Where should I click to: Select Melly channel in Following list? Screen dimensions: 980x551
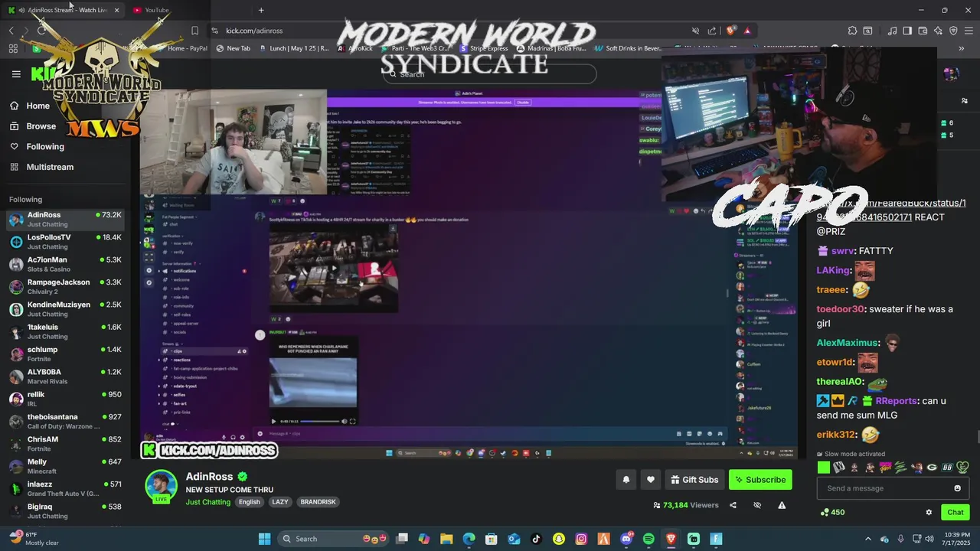point(66,466)
